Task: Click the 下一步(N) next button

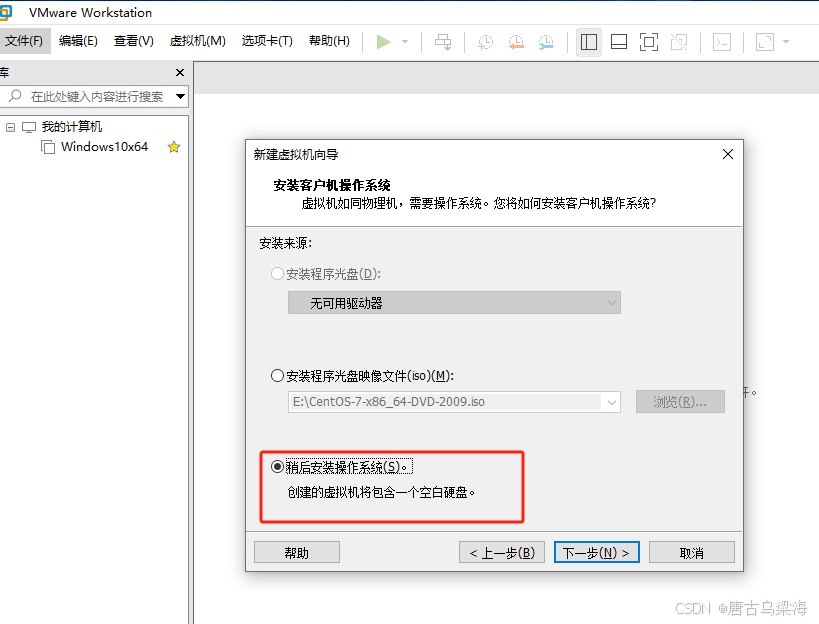Action: pyautogui.click(x=596, y=552)
